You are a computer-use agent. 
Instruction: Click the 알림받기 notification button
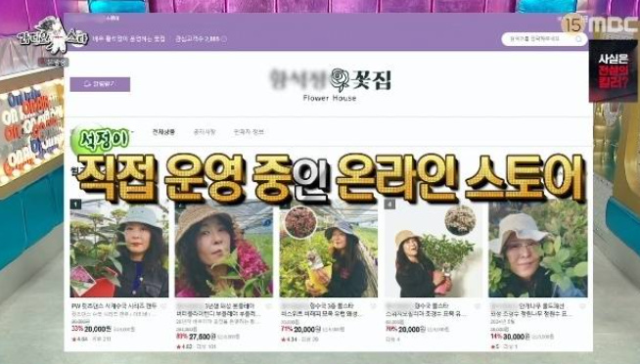click(x=100, y=84)
